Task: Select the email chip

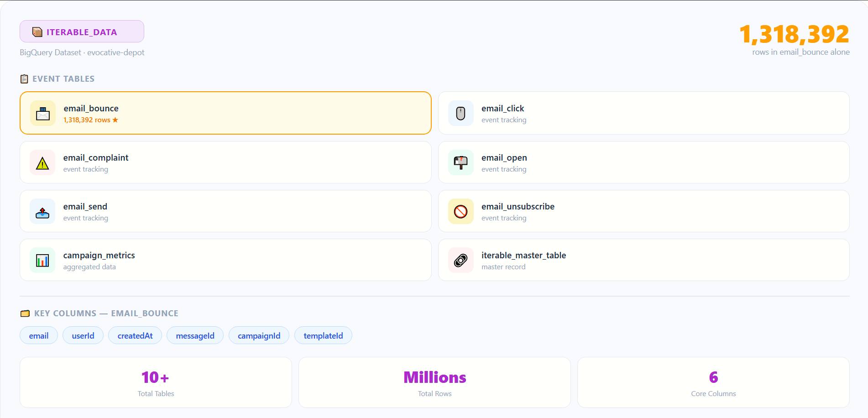Action: pyautogui.click(x=39, y=335)
